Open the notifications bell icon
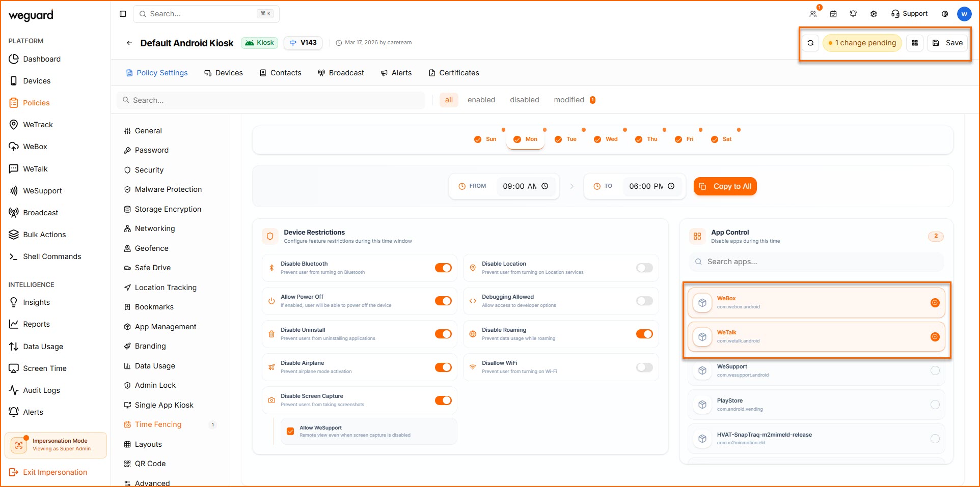The image size is (980, 487). 853,14
